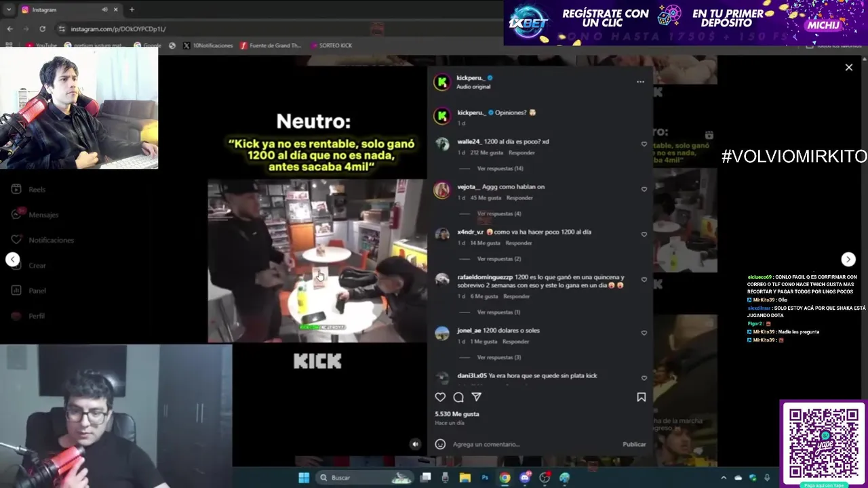Open '5.530 Me gusta' likes list

coord(457,413)
